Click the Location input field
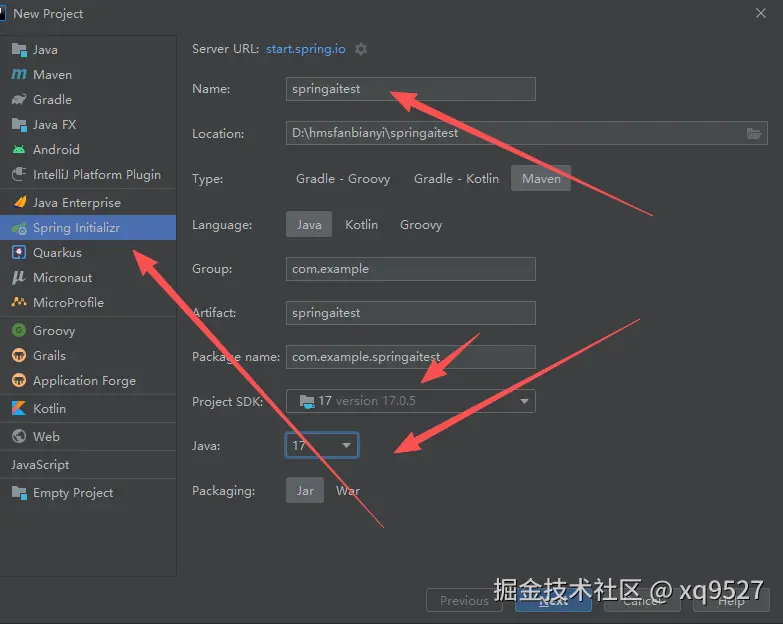783x624 pixels. point(526,133)
